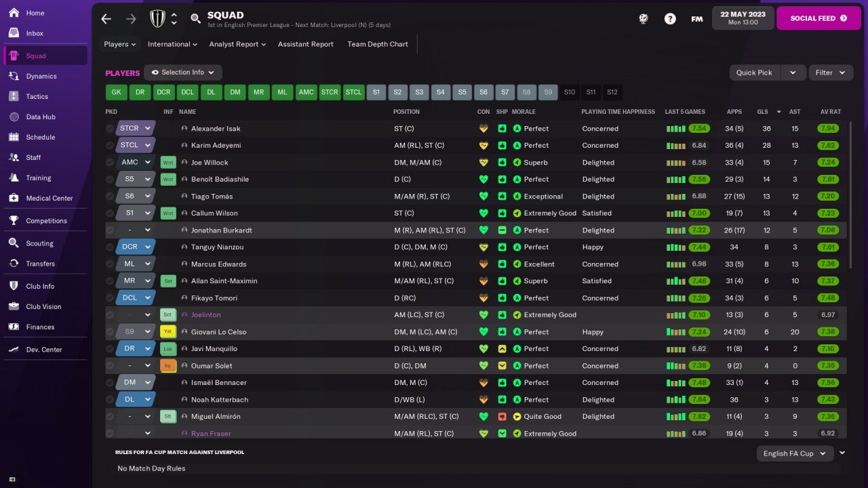The width and height of the screenshot is (868, 488).
Task: Select the Dynamics sidebar icon
Action: pos(14,76)
